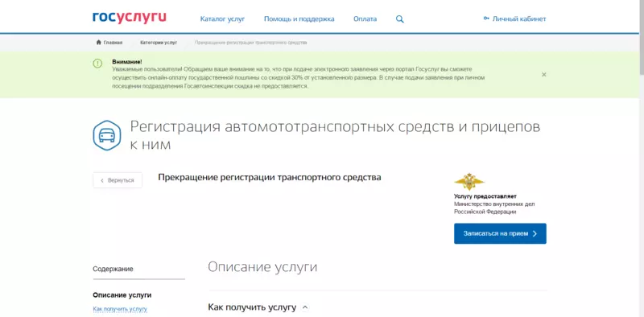The image size is (644, 317).
Task: Click the page vertical scrollbar
Action: [x=642, y=158]
